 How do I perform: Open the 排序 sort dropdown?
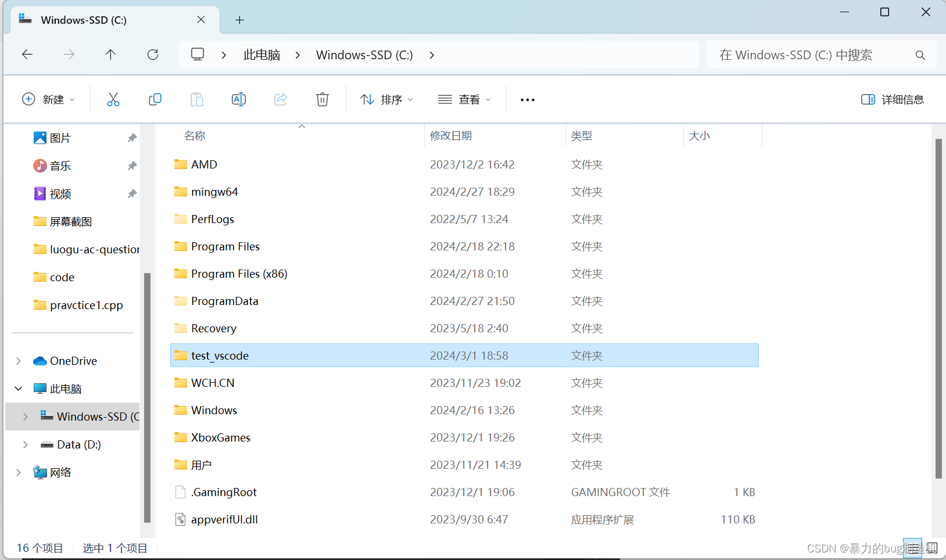pyautogui.click(x=386, y=99)
